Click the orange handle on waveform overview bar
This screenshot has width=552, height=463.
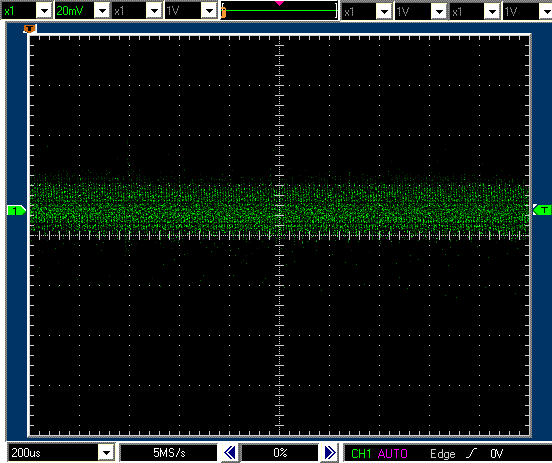point(223,13)
